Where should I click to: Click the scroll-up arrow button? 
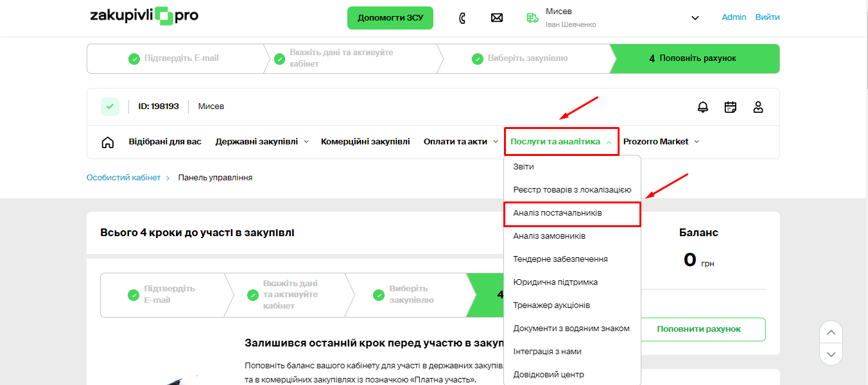click(831, 332)
